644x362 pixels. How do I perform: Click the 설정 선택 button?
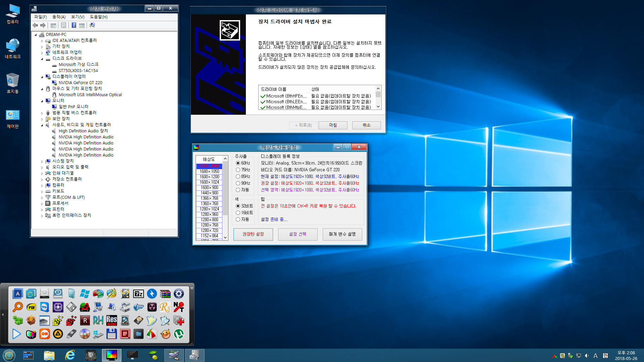(x=298, y=234)
